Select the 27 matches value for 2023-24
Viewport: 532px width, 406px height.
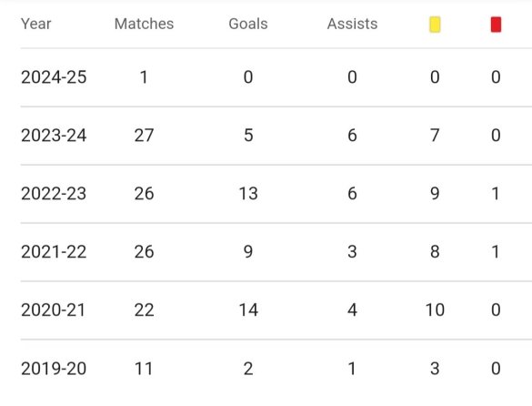[x=144, y=136]
